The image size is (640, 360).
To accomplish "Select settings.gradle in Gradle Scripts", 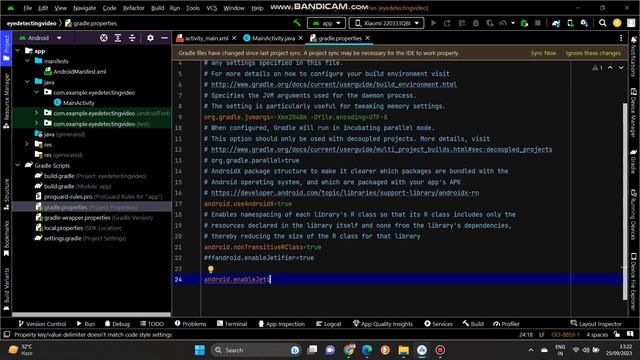I will (80, 238).
